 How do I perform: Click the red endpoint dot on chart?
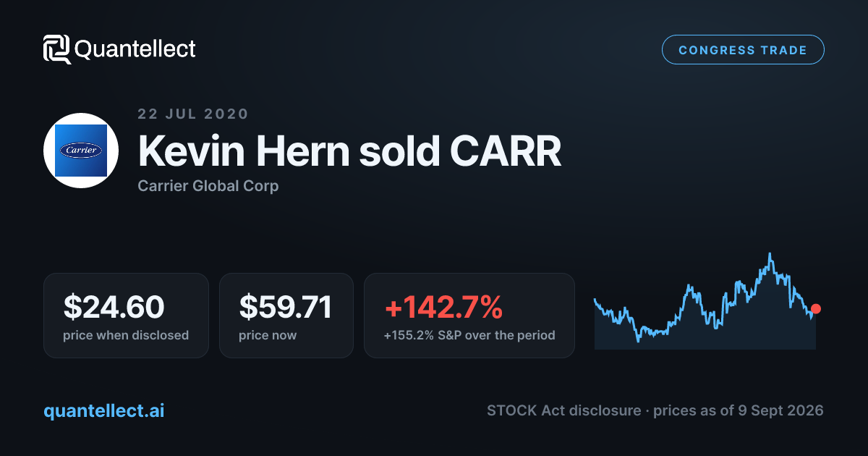tap(816, 308)
